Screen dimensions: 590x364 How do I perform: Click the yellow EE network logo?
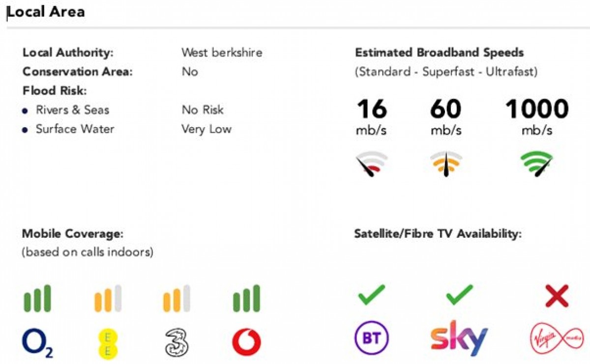[107, 342]
